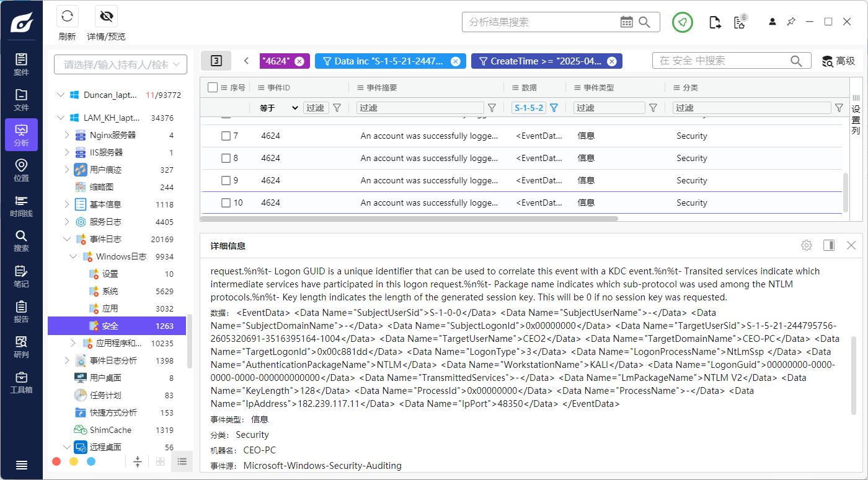Click the magnifier in 在 安全 中搜索 box
This screenshot has height=480, width=868.
coord(796,61)
